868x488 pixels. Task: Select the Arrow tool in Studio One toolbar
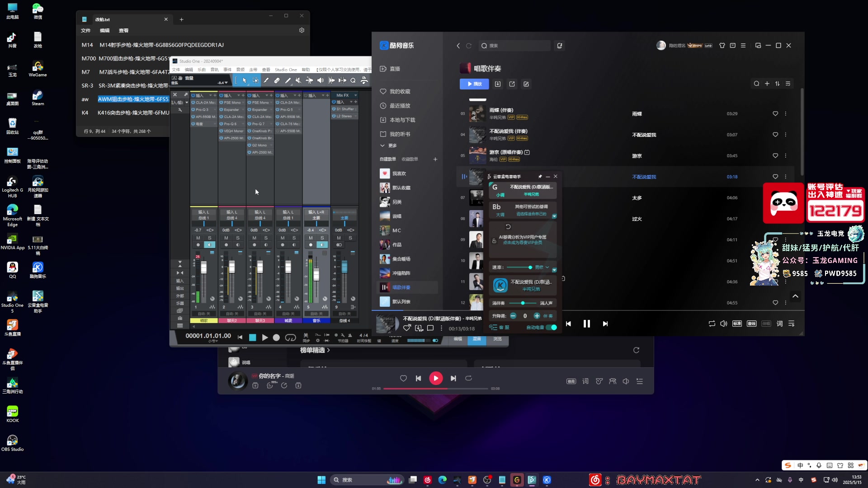245,80
